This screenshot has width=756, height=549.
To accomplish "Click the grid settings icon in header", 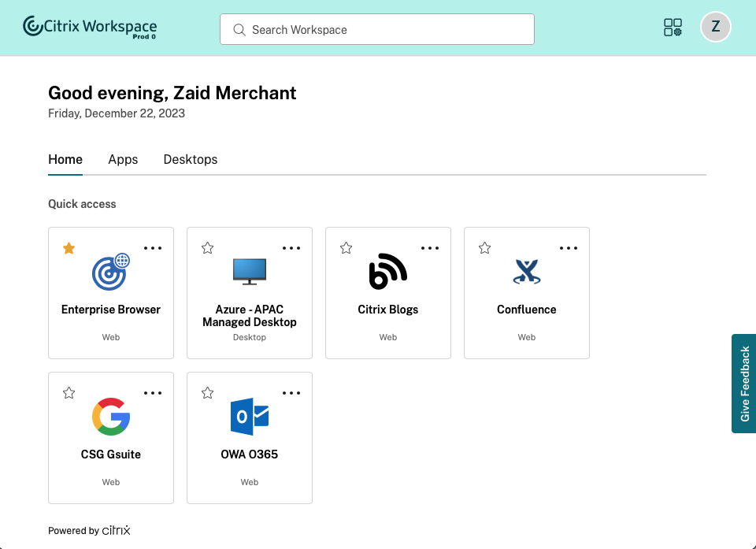I will coord(673,28).
